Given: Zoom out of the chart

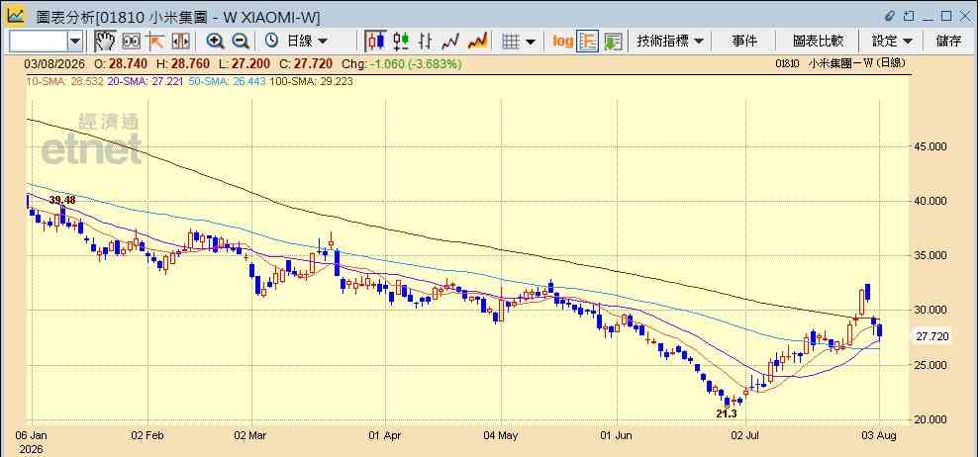Looking at the screenshot, I should [x=241, y=42].
